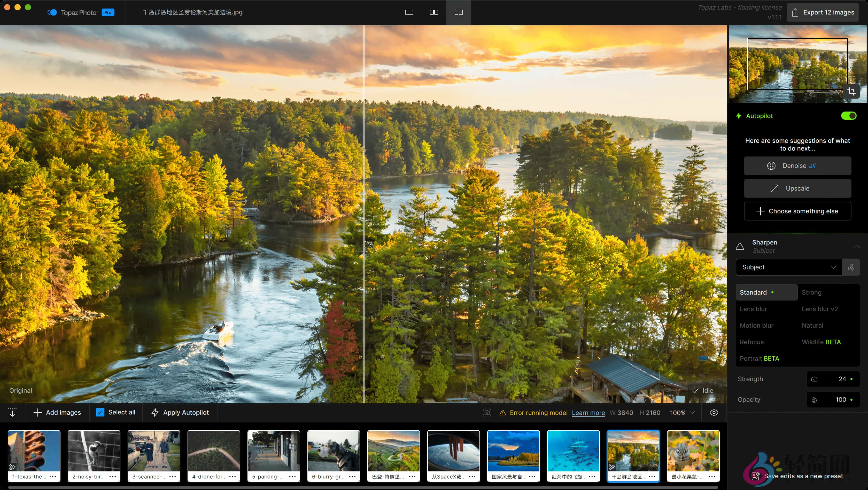Click the screenshot capture icon in status bar
Image resolution: width=868 pixels, height=490 pixels.
point(487,413)
